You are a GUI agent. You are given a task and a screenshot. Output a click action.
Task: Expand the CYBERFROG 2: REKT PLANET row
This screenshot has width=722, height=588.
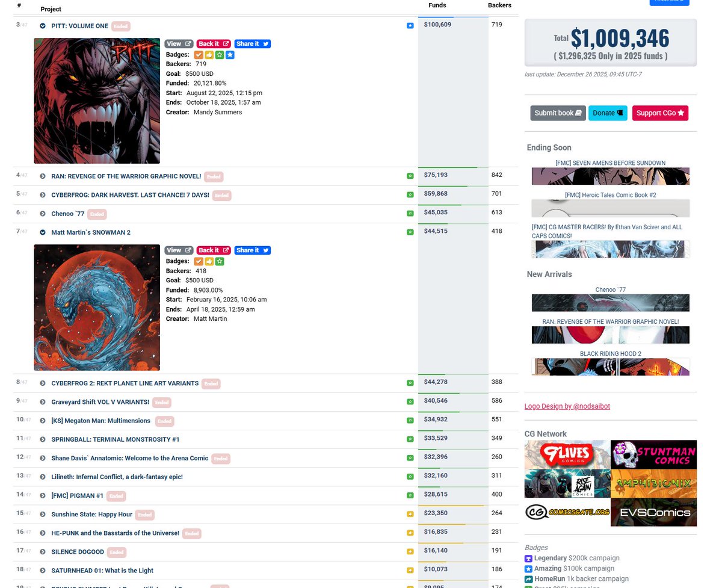[43, 383]
